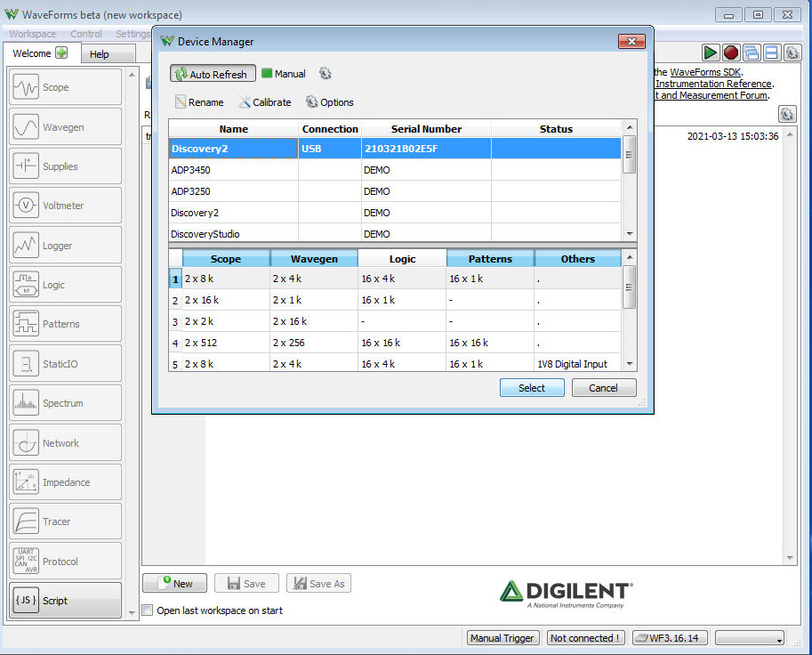Open the Wavegen instrument in the sidebar
The height and width of the screenshot is (655, 812).
(x=65, y=127)
